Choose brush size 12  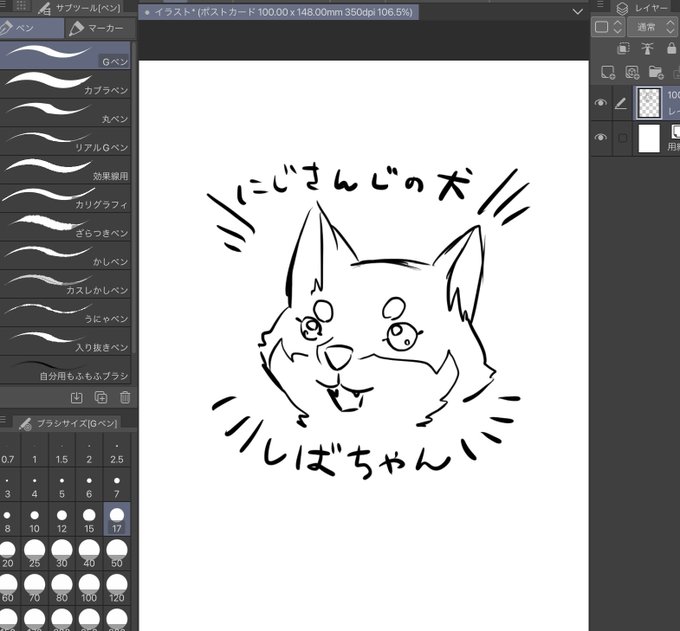pos(62,520)
